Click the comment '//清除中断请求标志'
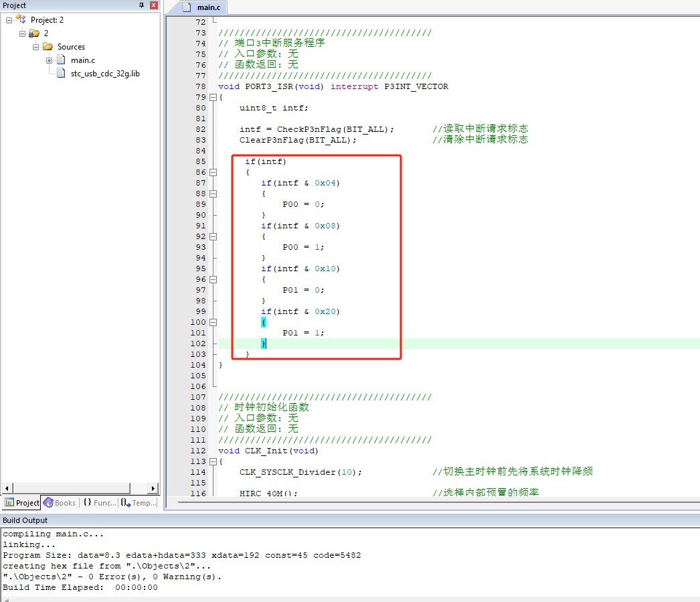Image resolution: width=700 pixels, height=602 pixels. (x=480, y=140)
